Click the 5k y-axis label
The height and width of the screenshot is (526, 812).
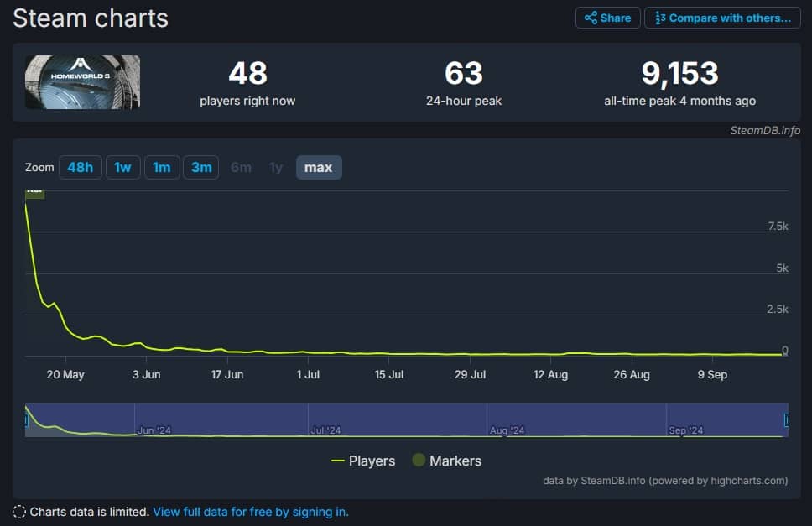782,268
